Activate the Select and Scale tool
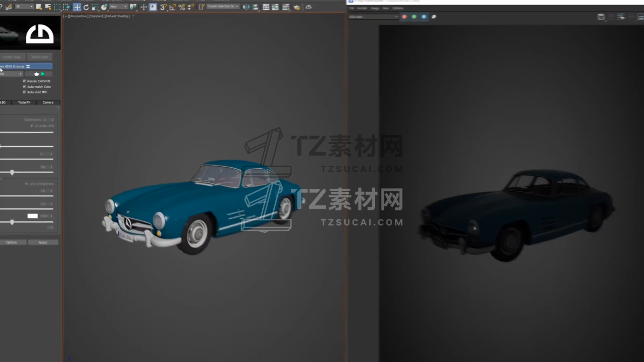This screenshot has height=362, width=644. coord(95,7)
